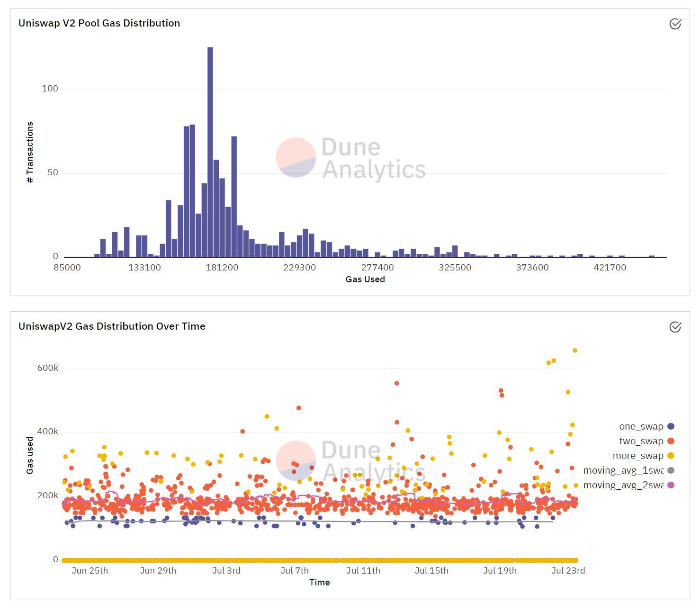Image resolution: width=700 pixels, height=611 pixels.
Task: Click the orange scatter point near 550k on Jul 13th
Action: click(x=397, y=383)
